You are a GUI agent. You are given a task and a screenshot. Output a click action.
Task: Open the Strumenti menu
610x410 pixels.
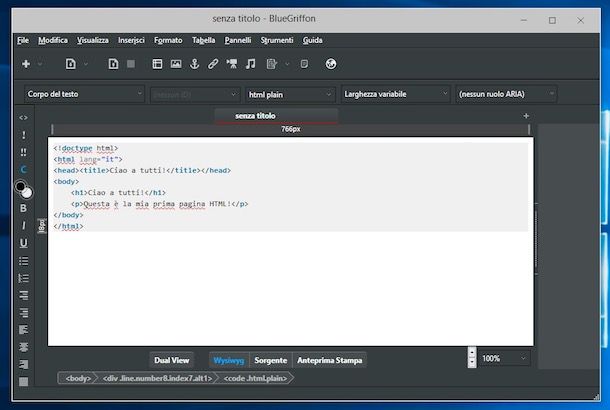277,40
